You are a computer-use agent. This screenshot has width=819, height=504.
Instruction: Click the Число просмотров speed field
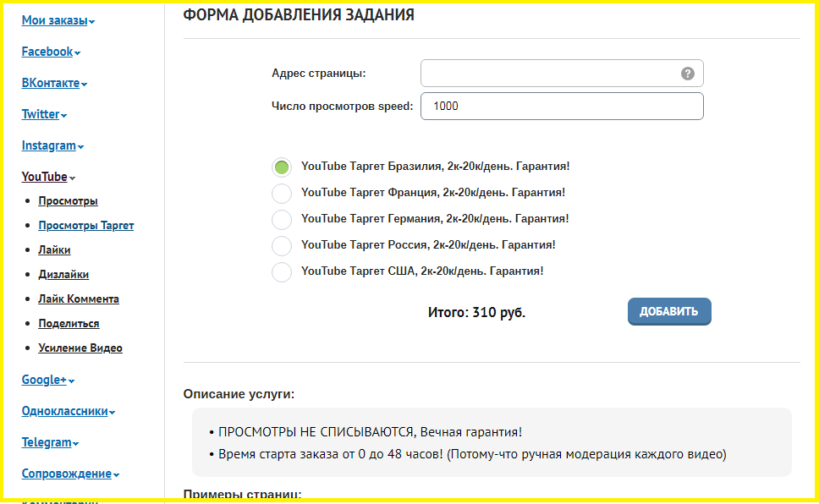click(562, 106)
